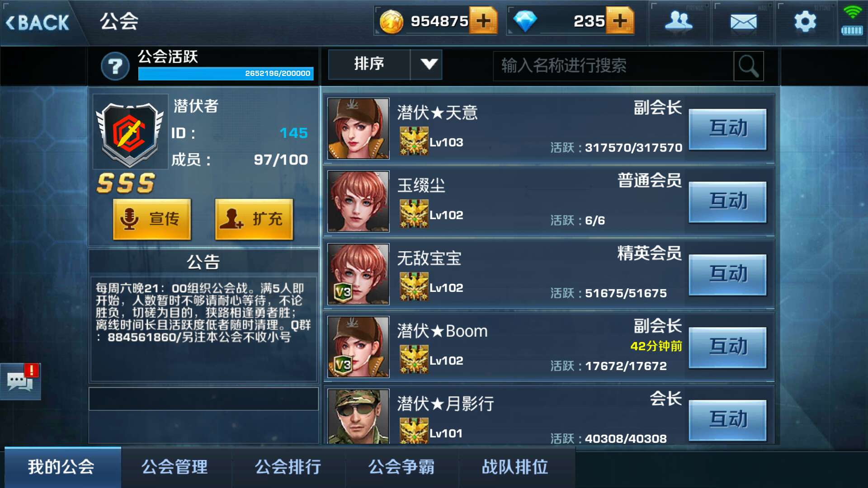Switch to the 公会管理 tab
This screenshot has width=868, height=488.
coord(175,467)
